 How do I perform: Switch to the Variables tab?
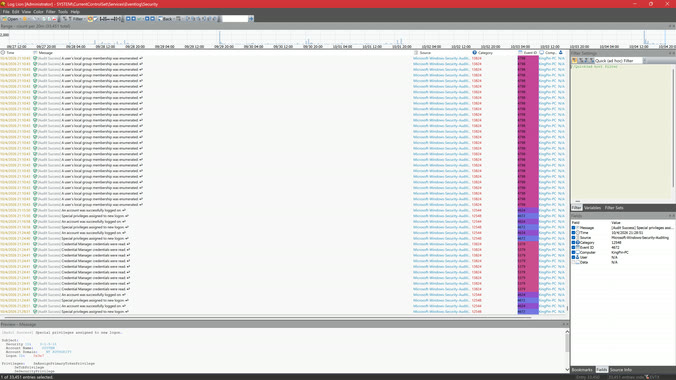pos(592,208)
